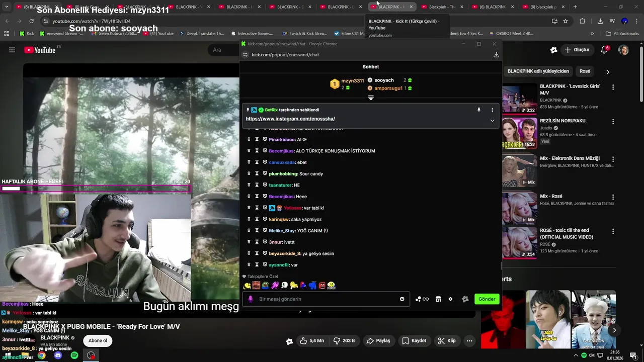Click the Chrome icon in taskbar
The height and width of the screenshot is (362, 644).
point(42,355)
